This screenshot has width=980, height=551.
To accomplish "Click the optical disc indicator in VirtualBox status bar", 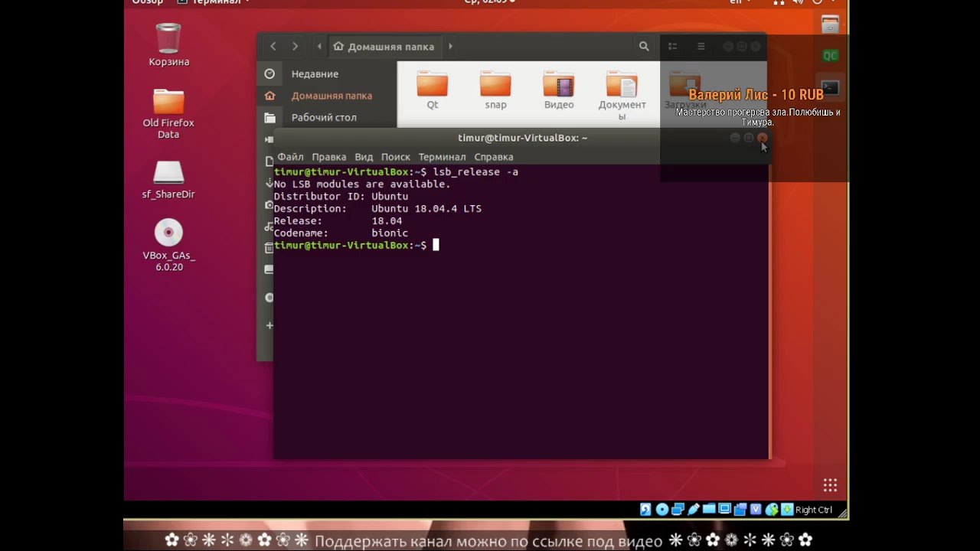I will click(x=662, y=510).
